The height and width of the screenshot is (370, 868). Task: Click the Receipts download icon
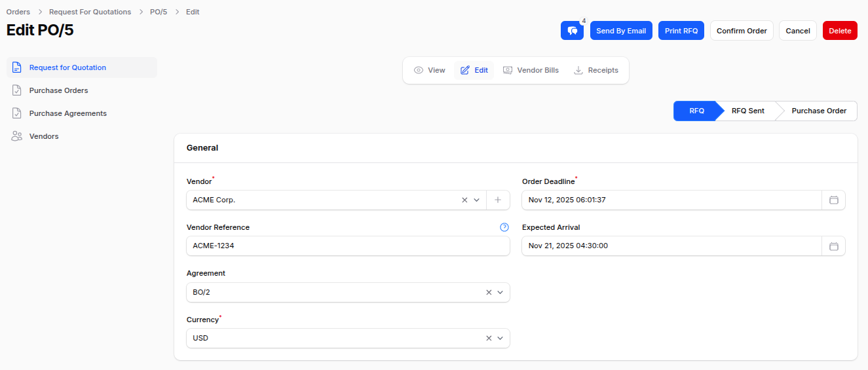click(578, 70)
